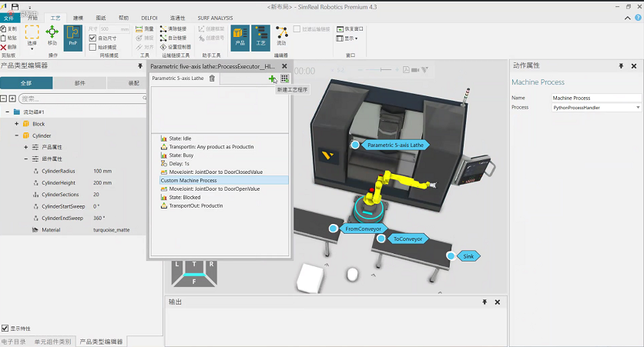Click the FromConveyor label in the 3D view
644x347 pixels.
coord(363,229)
